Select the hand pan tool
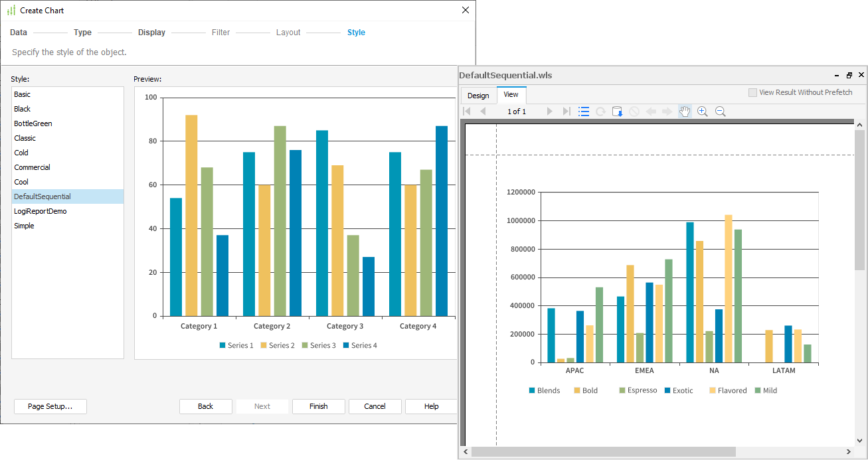This screenshot has width=868, height=460. point(685,112)
